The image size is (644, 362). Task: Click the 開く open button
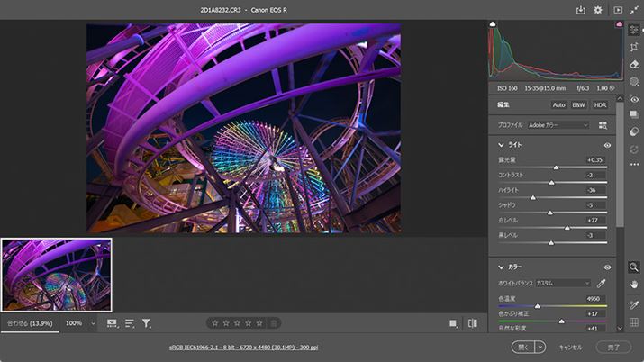point(523,348)
